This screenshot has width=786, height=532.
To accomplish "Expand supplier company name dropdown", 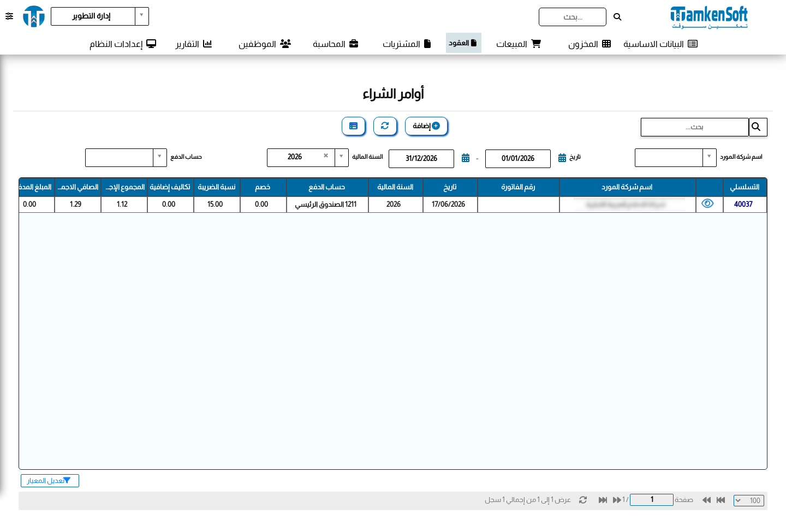I will 709,157.
